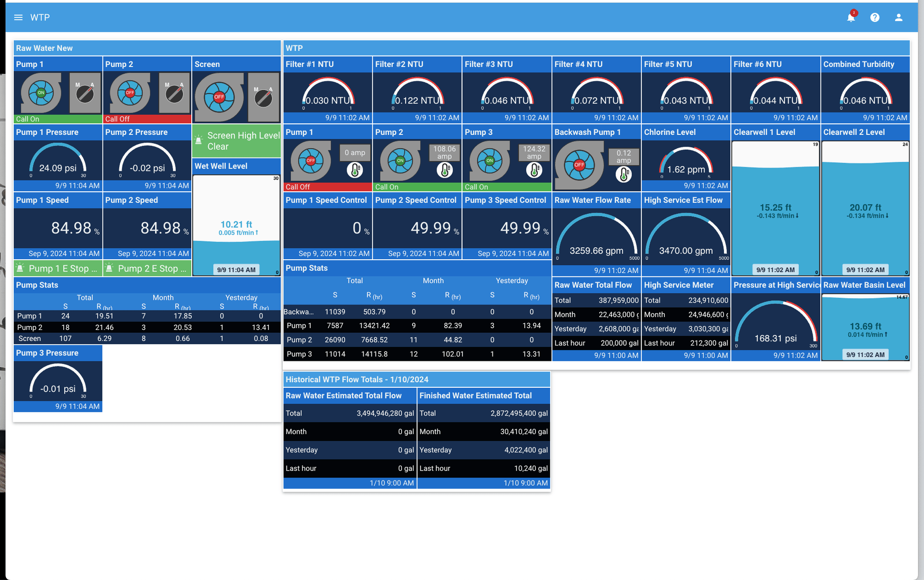Viewport: 924px width, 580px height.
Task: Open the hamburger navigation menu
Action: [x=18, y=17]
